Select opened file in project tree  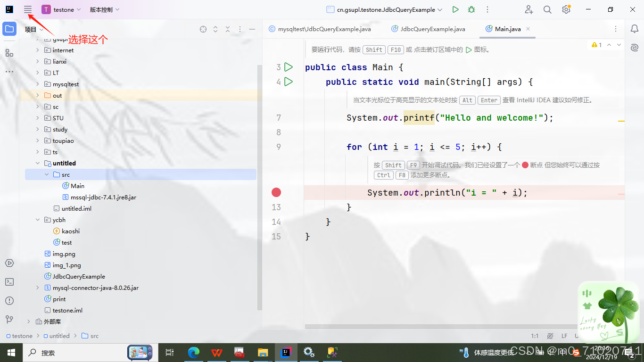(203, 29)
